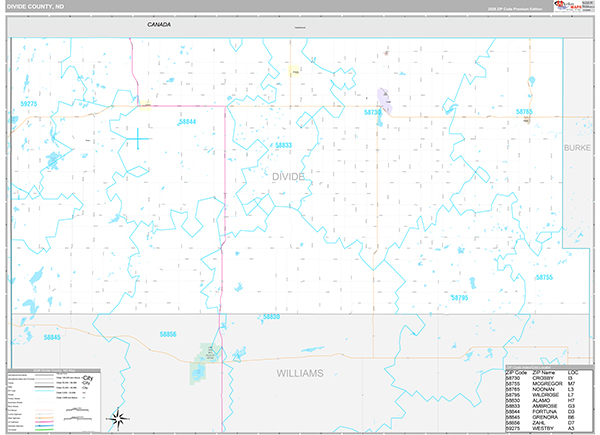Click the largest 'City' sample in legend
This screenshot has width=600, height=435.
pyautogui.click(x=87, y=378)
